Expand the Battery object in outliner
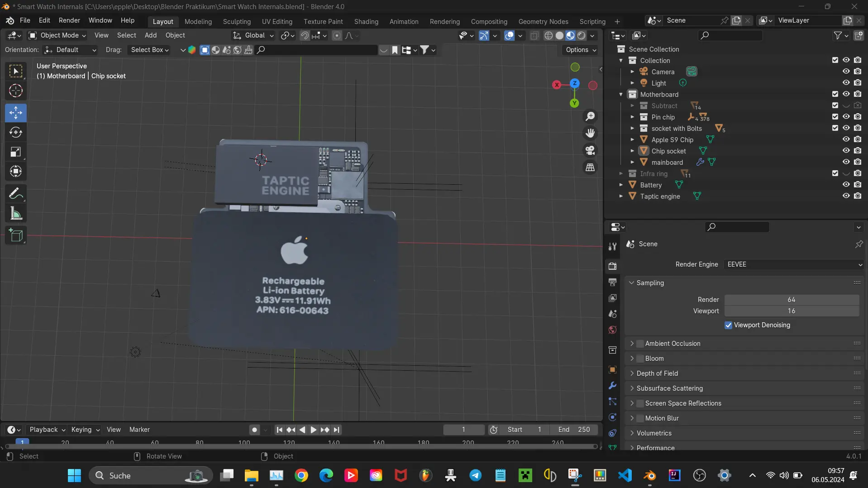The width and height of the screenshot is (868, 488). coord(621,185)
